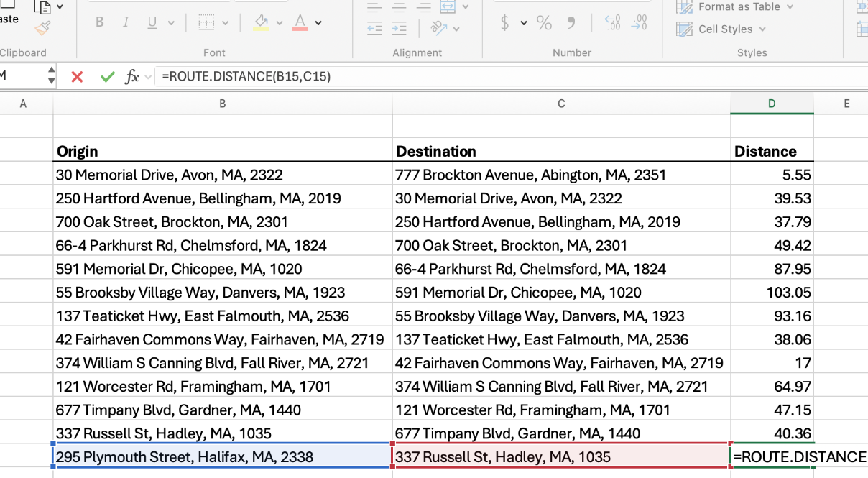Image resolution: width=868 pixels, height=478 pixels.
Task: Open the Merge & Center dropdown arrow
Action: point(465,7)
